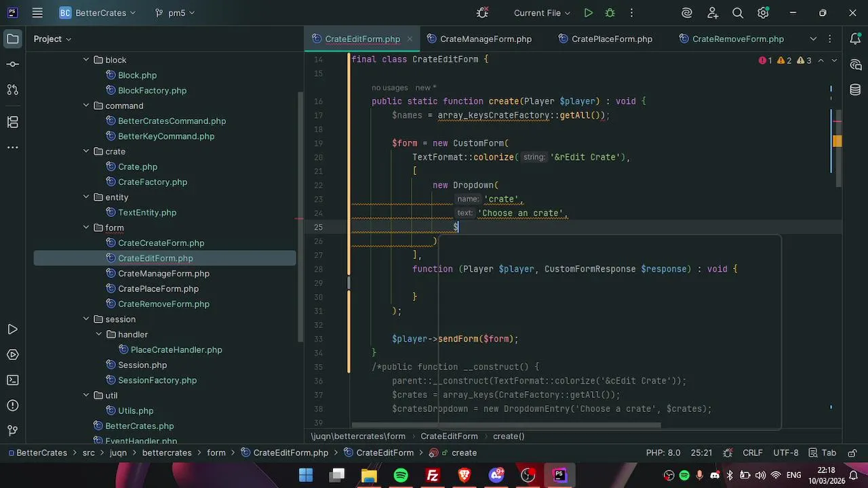The width and height of the screenshot is (868, 488).
Task: Open the Project view selector dropdown
Action: (53, 39)
